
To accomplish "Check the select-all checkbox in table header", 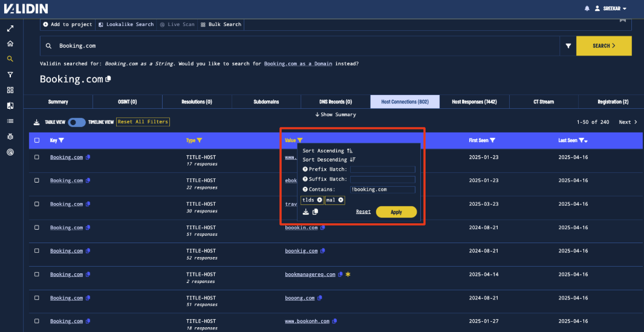I will [x=37, y=140].
